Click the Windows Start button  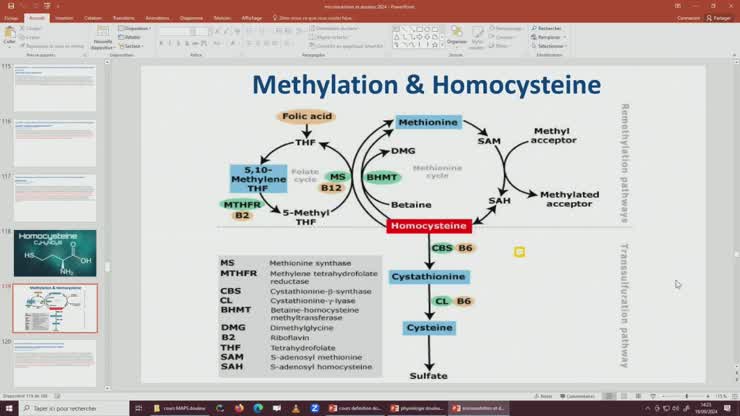coord(8,408)
